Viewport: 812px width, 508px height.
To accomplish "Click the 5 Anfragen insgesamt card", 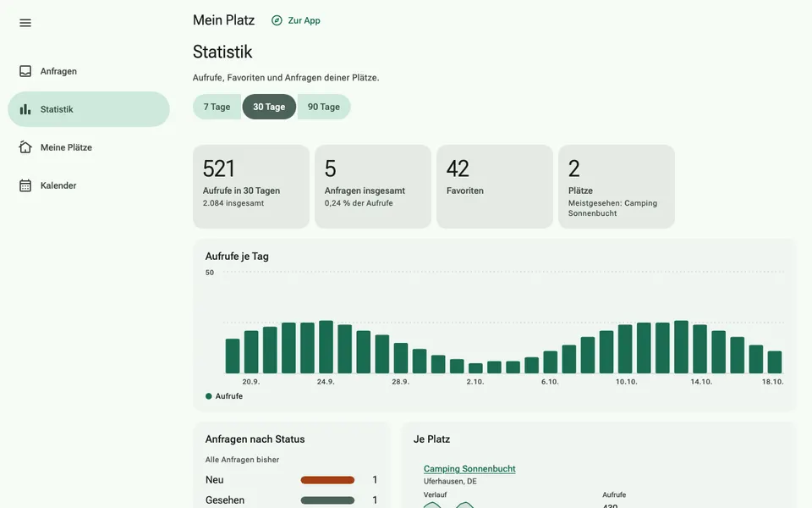I will point(373,186).
